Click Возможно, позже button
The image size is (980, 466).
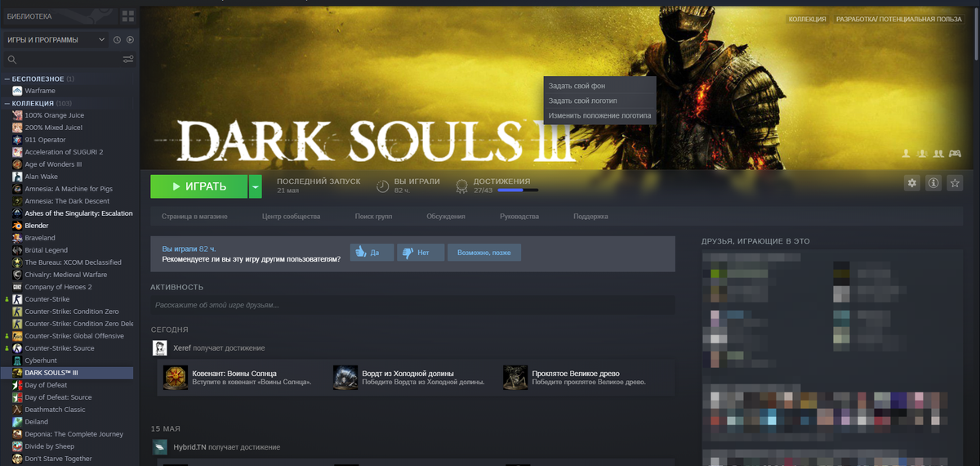[x=484, y=253]
